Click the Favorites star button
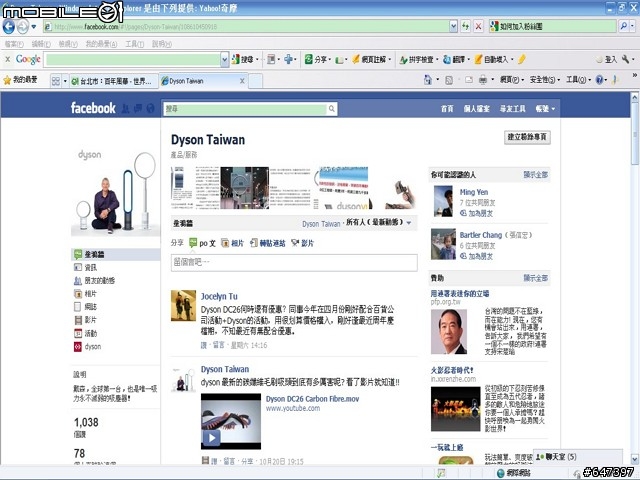The width and height of the screenshot is (640, 480). (x=20, y=80)
